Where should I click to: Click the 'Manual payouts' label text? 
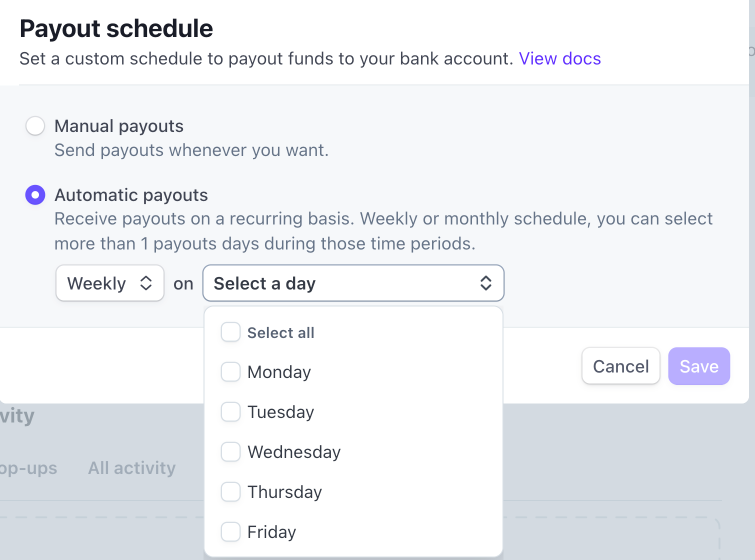[119, 126]
